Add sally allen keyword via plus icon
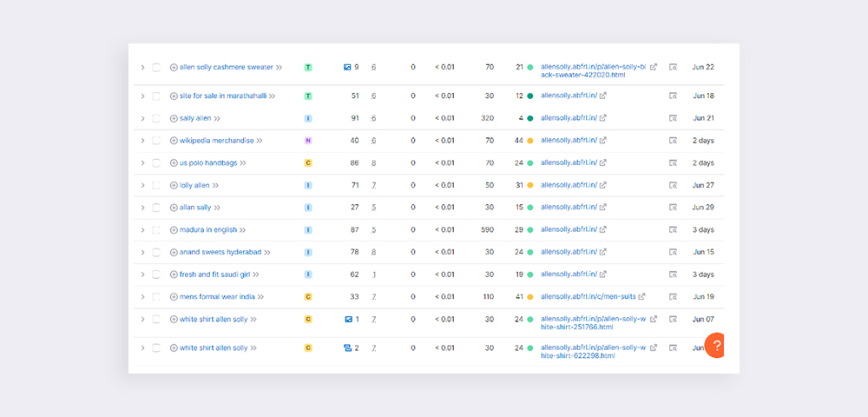The height and width of the screenshot is (417, 868). [x=174, y=118]
